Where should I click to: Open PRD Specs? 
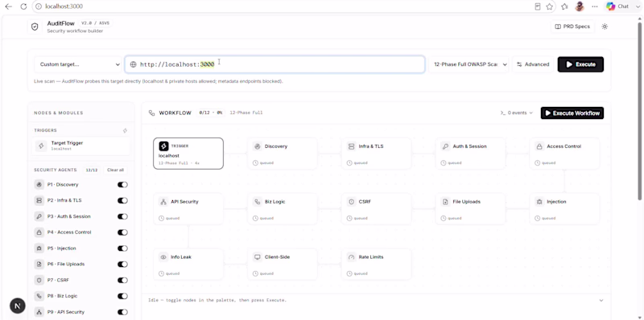(572, 27)
